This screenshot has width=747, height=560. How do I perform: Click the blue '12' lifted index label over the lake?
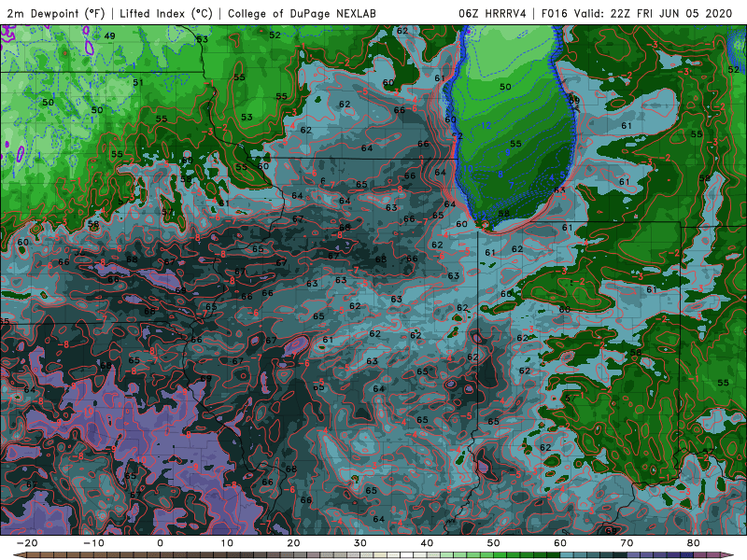point(486,125)
